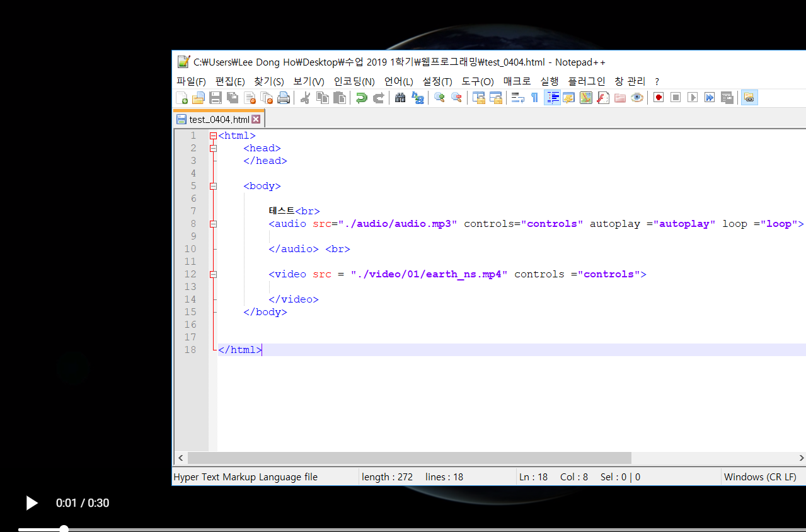Viewport: 806px width, 532px height.
Task: Open the 창 관리 menu
Action: coord(630,81)
